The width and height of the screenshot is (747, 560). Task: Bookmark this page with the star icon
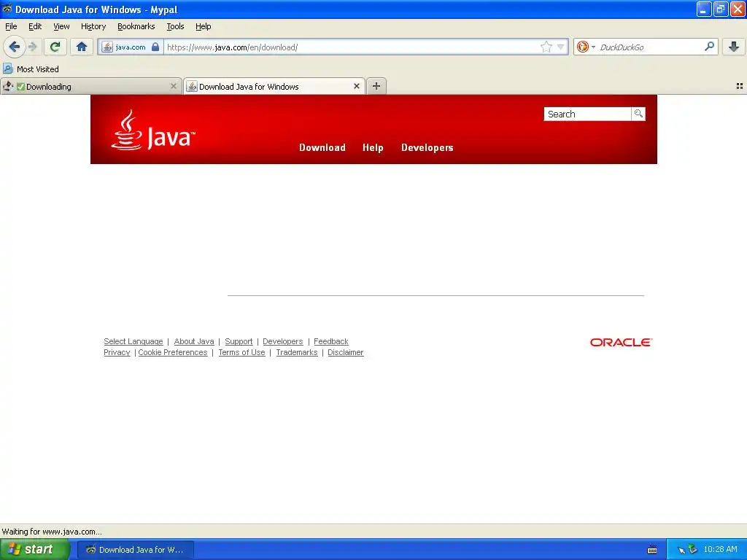click(546, 47)
